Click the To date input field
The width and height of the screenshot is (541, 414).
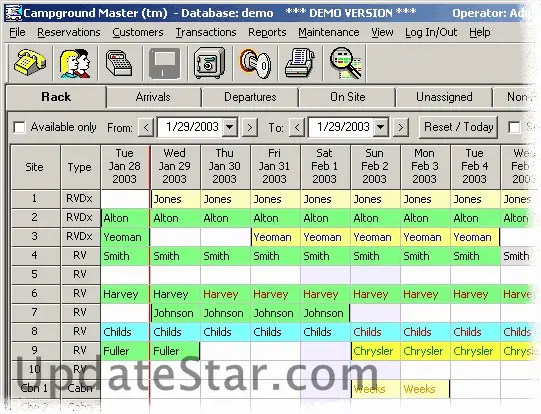341,127
